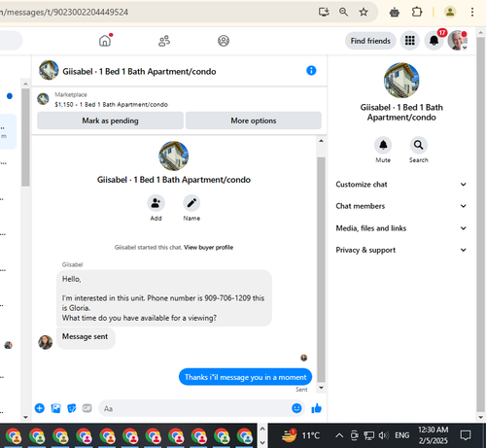Open the Giisabel header apartment thumbnail
The height and width of the screenshot is (448, 486).
49,70
